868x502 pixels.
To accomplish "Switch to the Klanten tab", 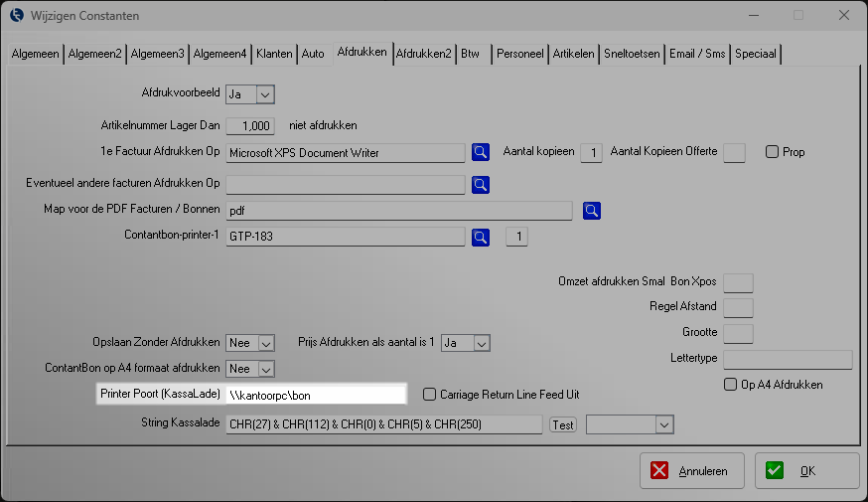I will click(x=274, y=54).
